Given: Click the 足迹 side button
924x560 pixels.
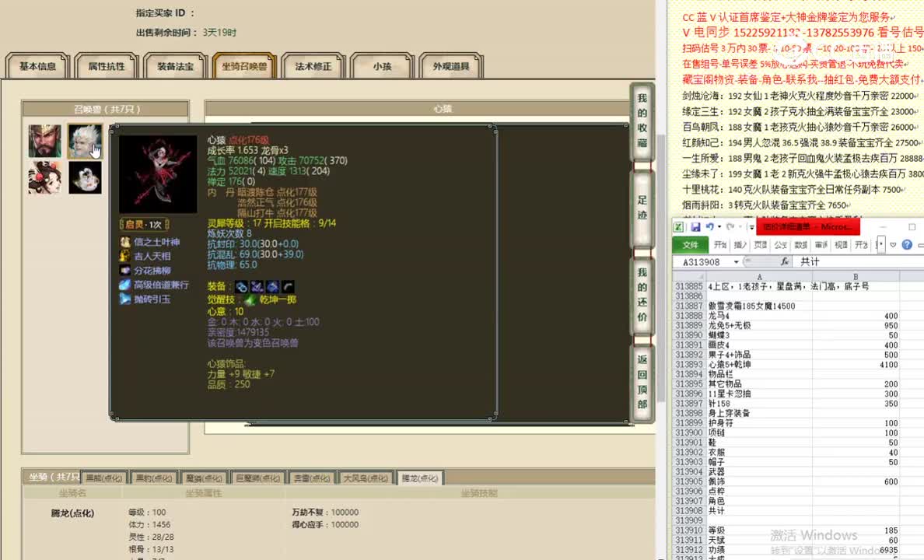Looking at the screenshot, I should click(x=642, y=208).
